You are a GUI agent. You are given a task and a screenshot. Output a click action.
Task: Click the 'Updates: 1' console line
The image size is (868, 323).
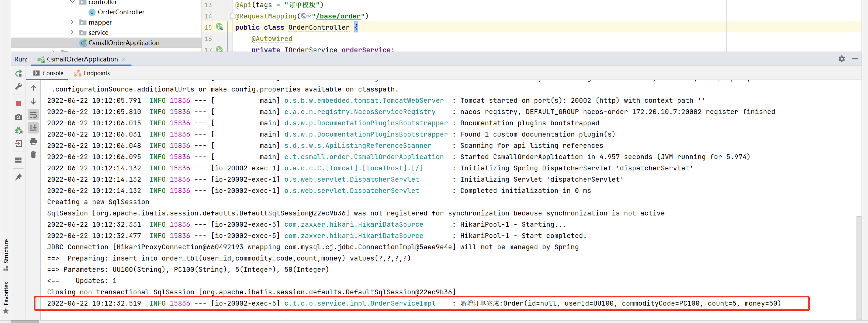82,281
